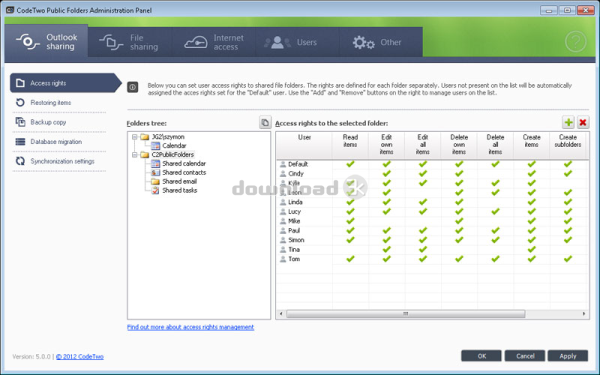
Task: Open Backup copy in the sidebar
Action: pos(48,122)
